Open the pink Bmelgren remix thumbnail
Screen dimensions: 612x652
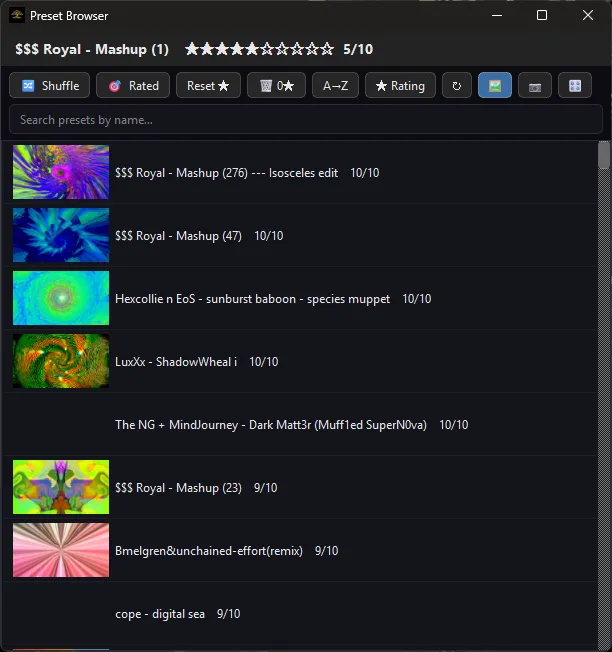click(x=61, y=550)
